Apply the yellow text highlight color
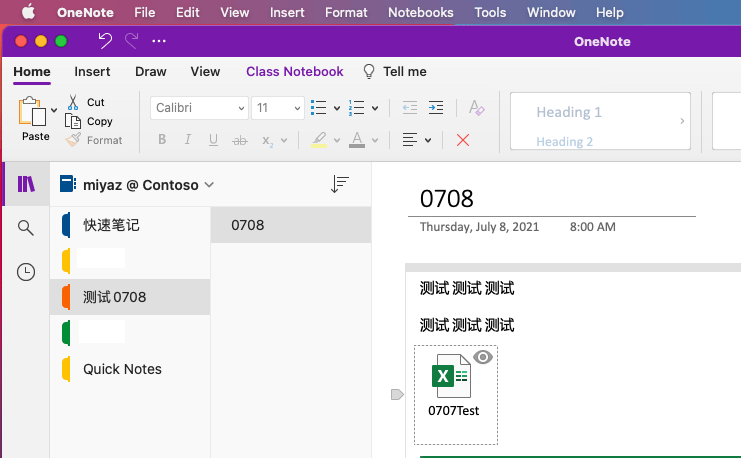The image size is (741, 458). 319,140
